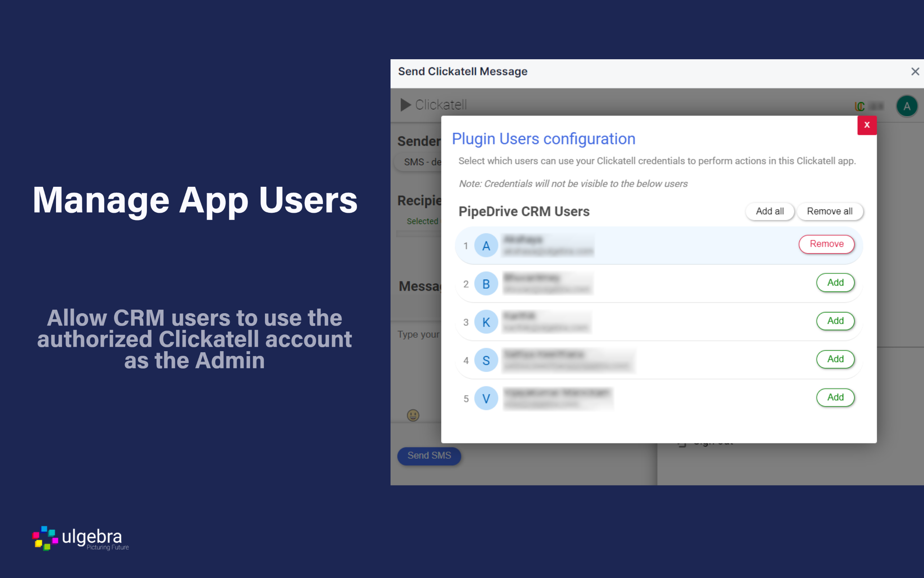Click the K avatar in row 3
Screen dimensions: 924x578
click(486, 322)
